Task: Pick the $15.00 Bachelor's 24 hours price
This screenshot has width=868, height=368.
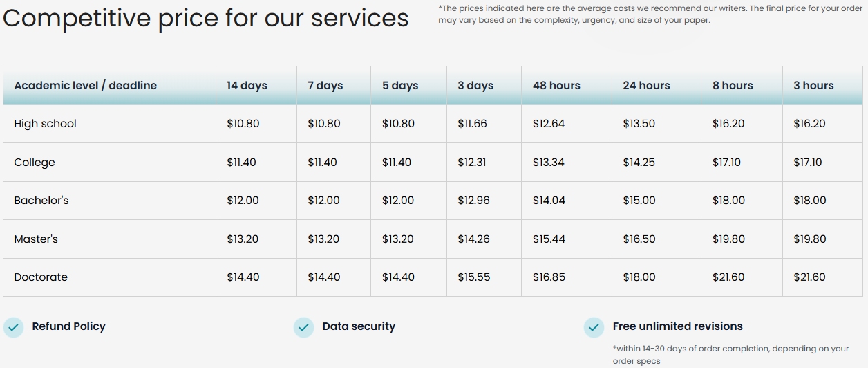Action: click(639, 201)
